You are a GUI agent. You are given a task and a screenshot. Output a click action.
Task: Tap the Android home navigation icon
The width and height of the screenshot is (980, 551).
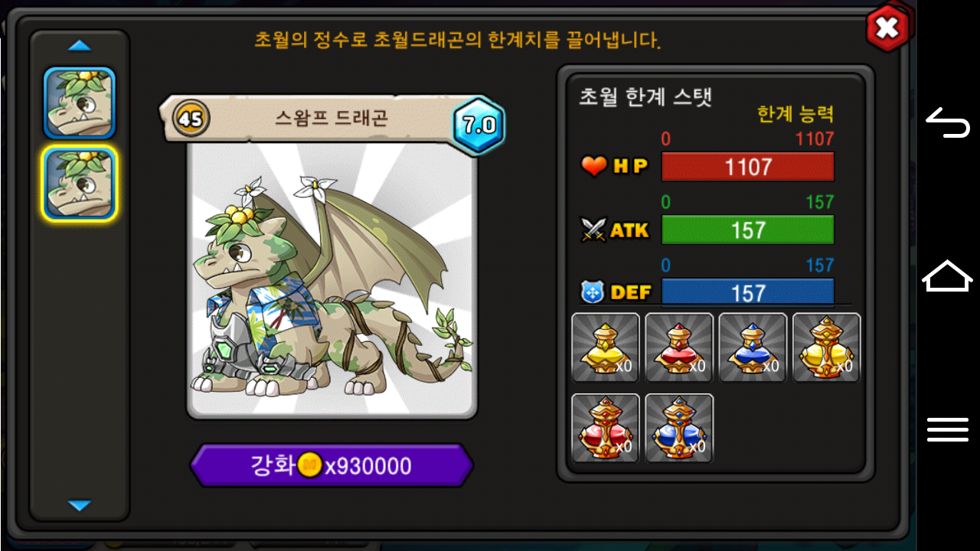point(948,275)
